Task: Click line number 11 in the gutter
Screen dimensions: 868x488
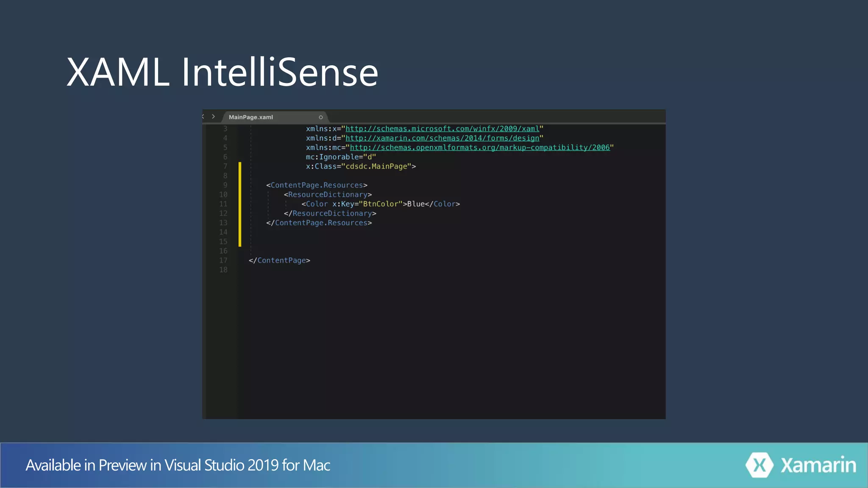Action: [223, 204]
